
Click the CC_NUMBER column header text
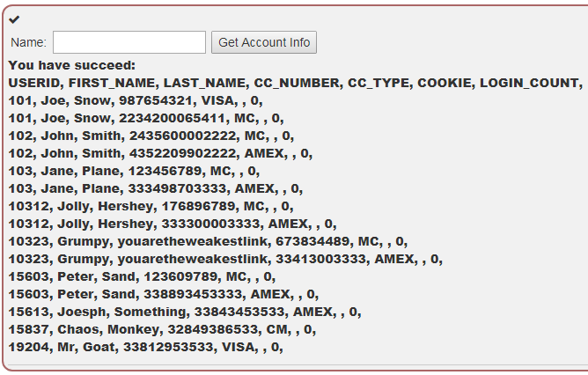point(298,83)
